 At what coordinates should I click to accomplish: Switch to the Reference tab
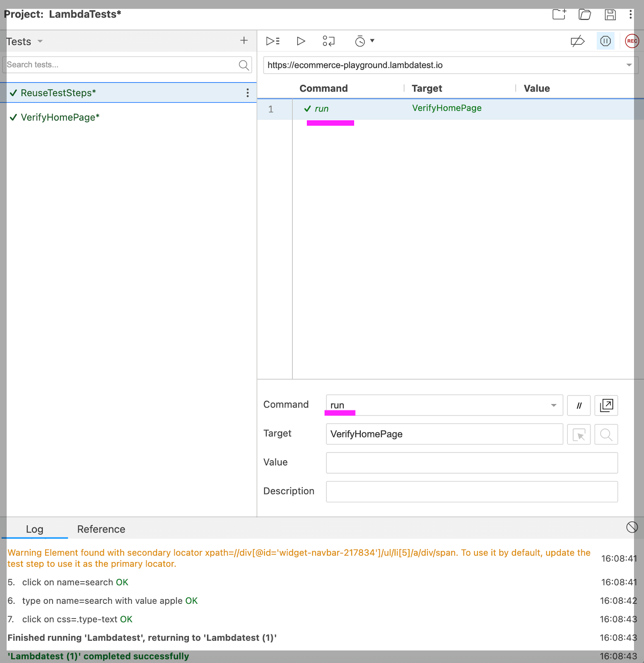(101, 529)
